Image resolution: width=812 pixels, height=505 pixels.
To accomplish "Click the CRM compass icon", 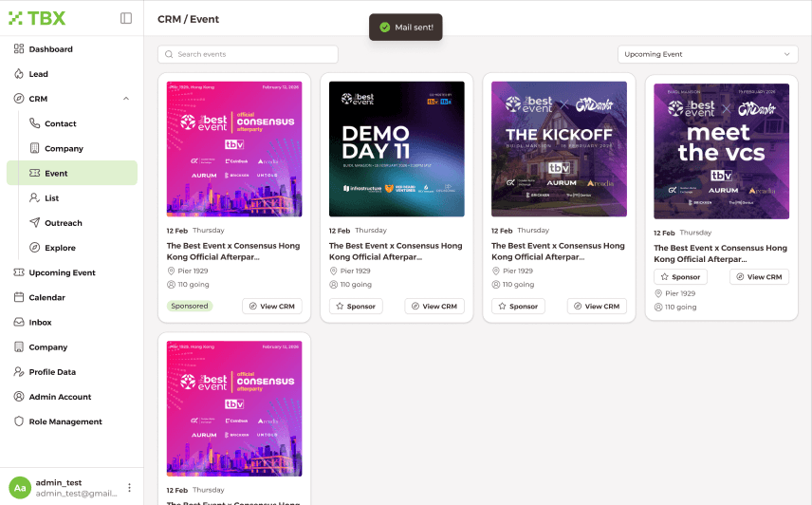I will click(x=19, y=99).
